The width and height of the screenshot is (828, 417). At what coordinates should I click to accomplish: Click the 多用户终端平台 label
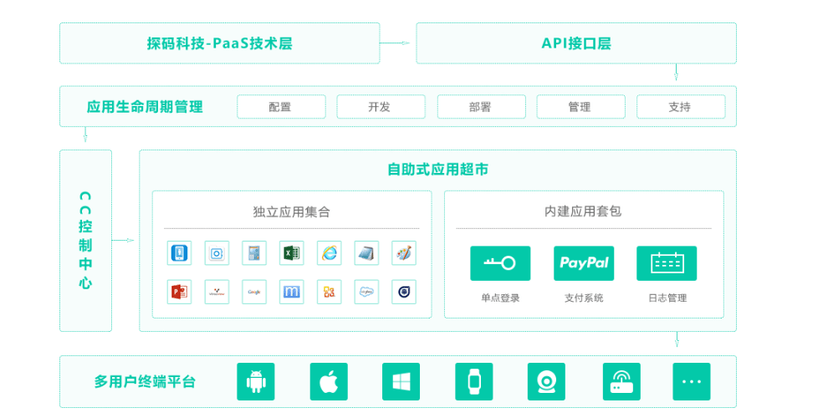(145, 381)
